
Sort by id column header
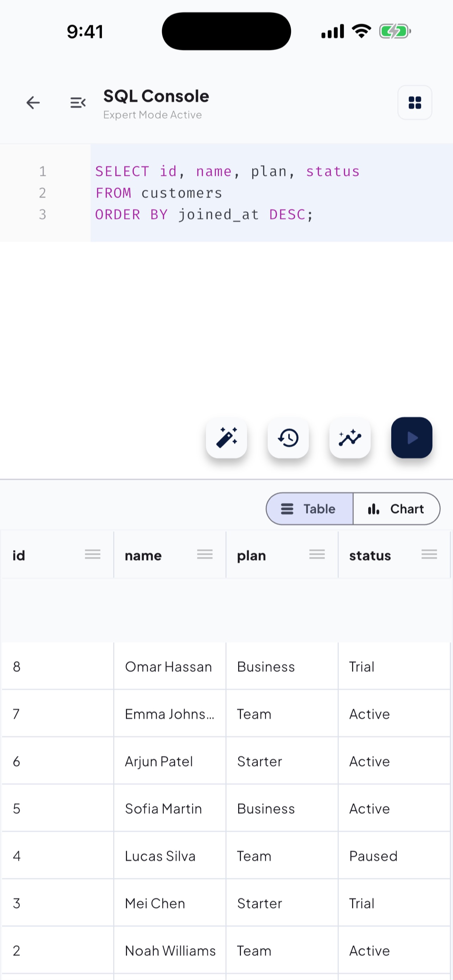(x=19, y=556)
